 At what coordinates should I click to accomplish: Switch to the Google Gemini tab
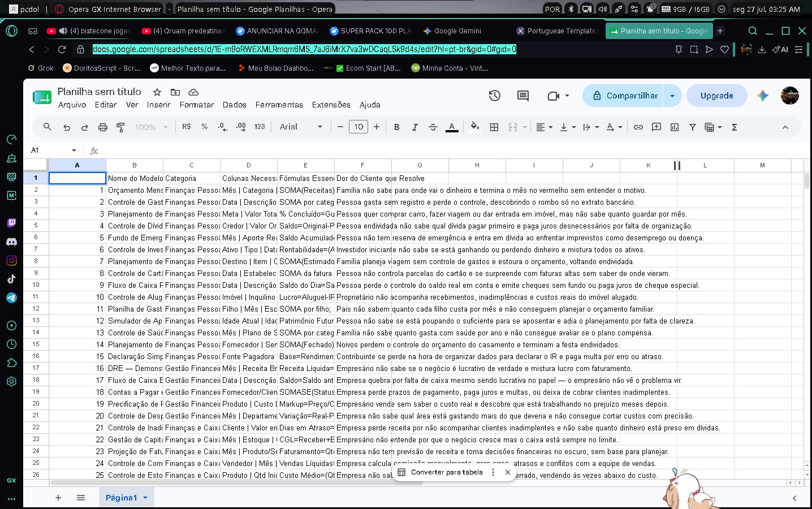(x=452, y=31)
